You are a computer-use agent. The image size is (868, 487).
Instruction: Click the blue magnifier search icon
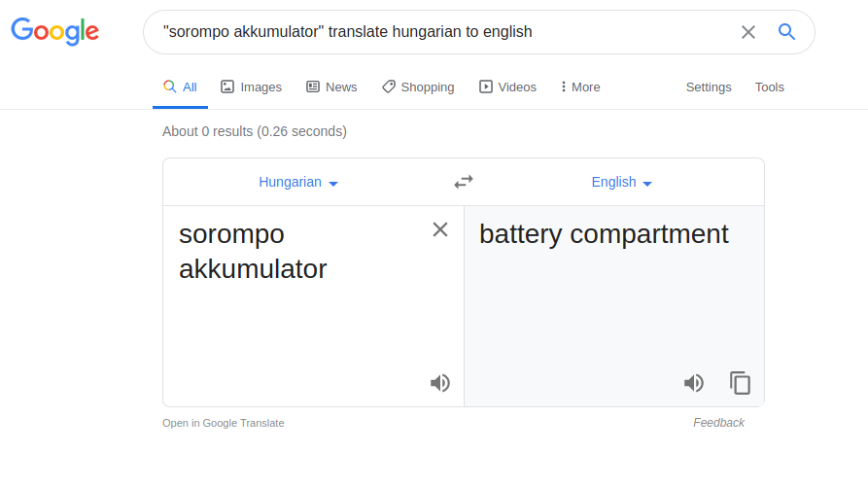point(786,31)
